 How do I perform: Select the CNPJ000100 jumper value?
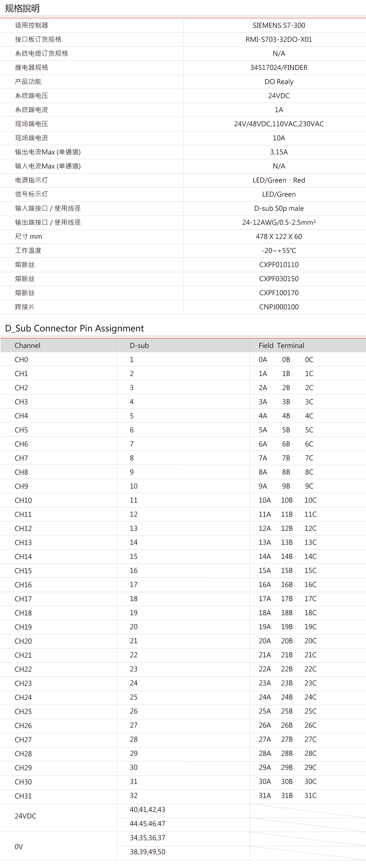[279, 307]
